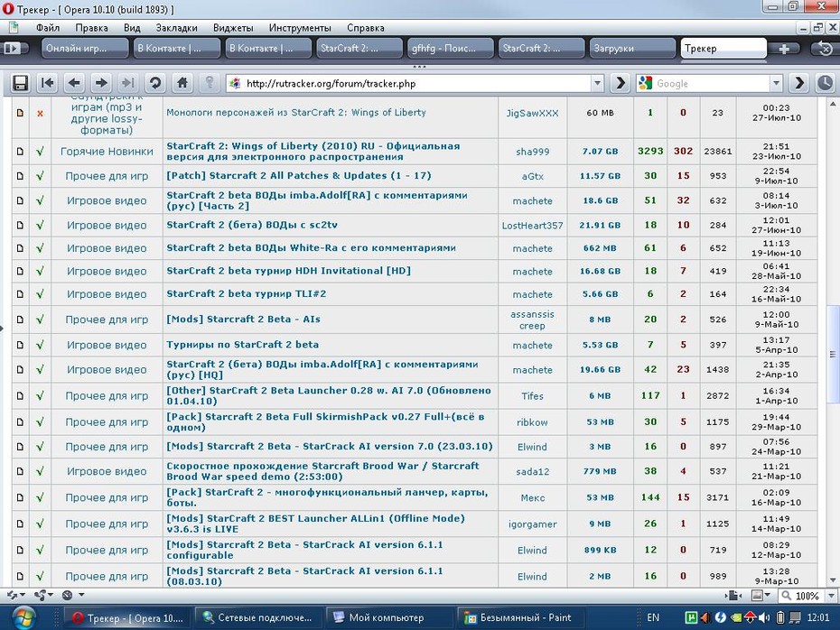840x630 pixels.
Task: Click the rewind navigation button
Action: 47,83
